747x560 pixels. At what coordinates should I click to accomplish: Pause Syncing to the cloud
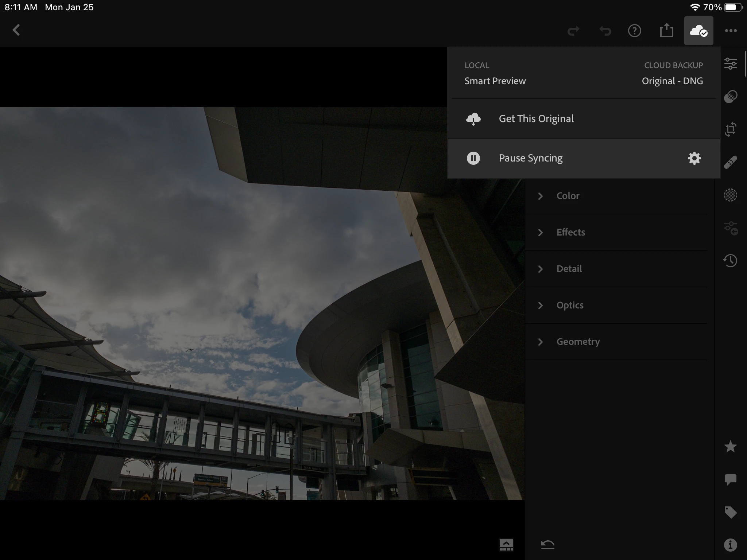click(x=531, y=158)
